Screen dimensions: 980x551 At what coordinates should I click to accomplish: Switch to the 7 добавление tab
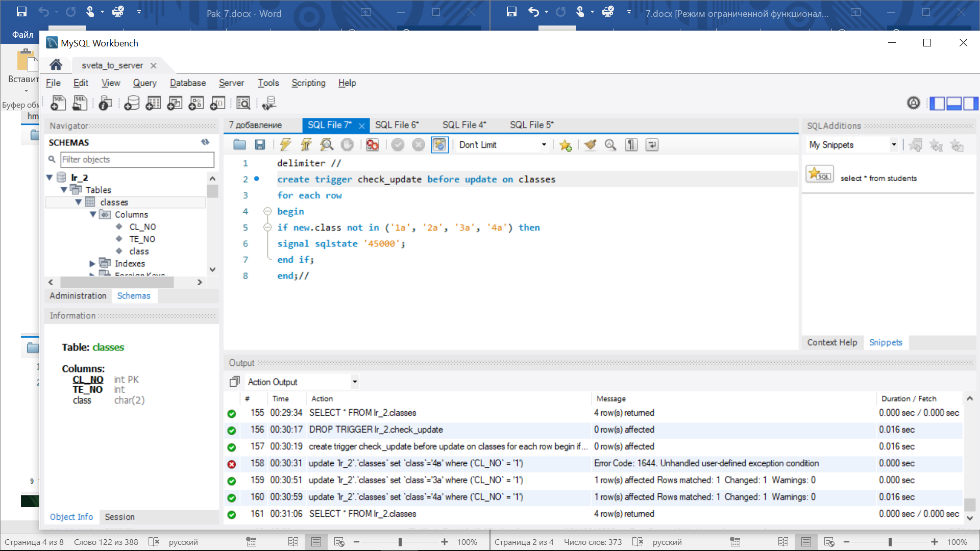tap(255, 125)
